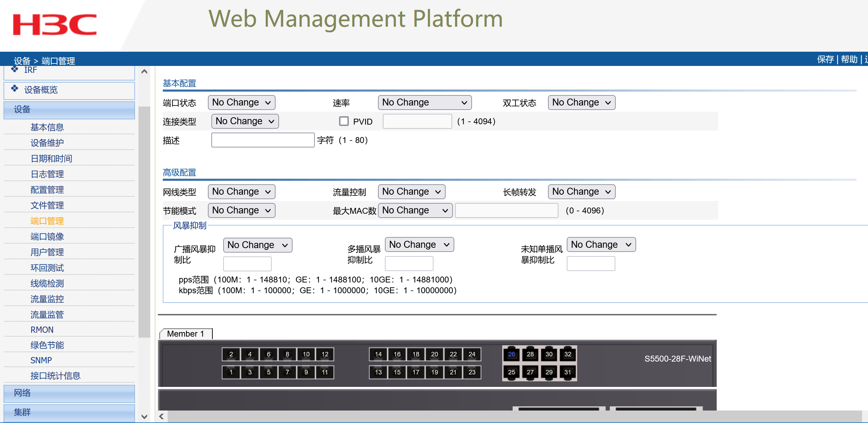Expand the 流量控制 dropdown

[411, 192]
